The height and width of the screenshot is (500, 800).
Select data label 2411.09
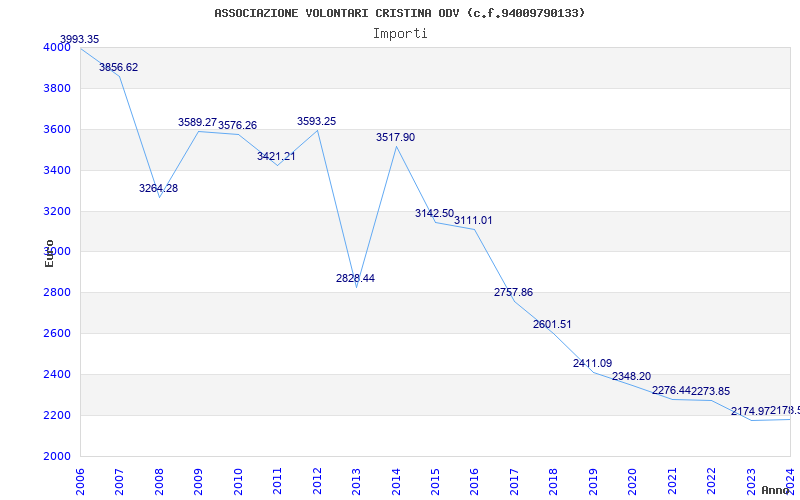tap(592, 364)
